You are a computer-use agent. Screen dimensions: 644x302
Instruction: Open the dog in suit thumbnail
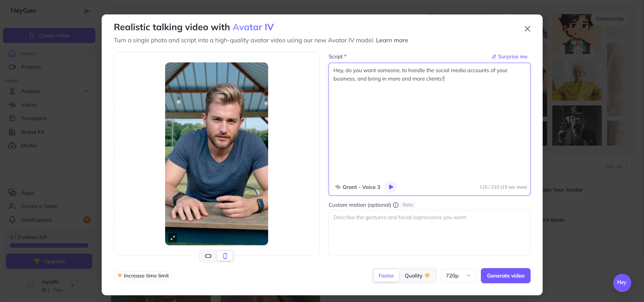[x=577, y=125]
